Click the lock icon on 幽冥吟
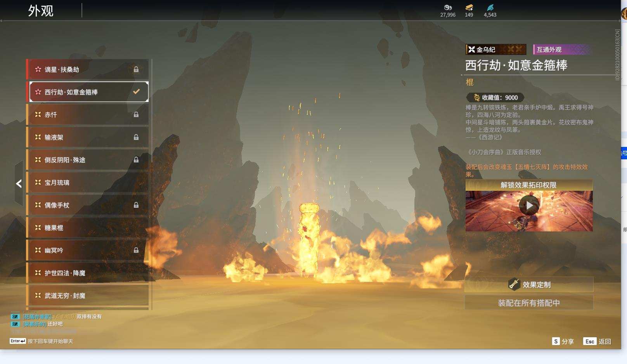 (x=136, y=250)
